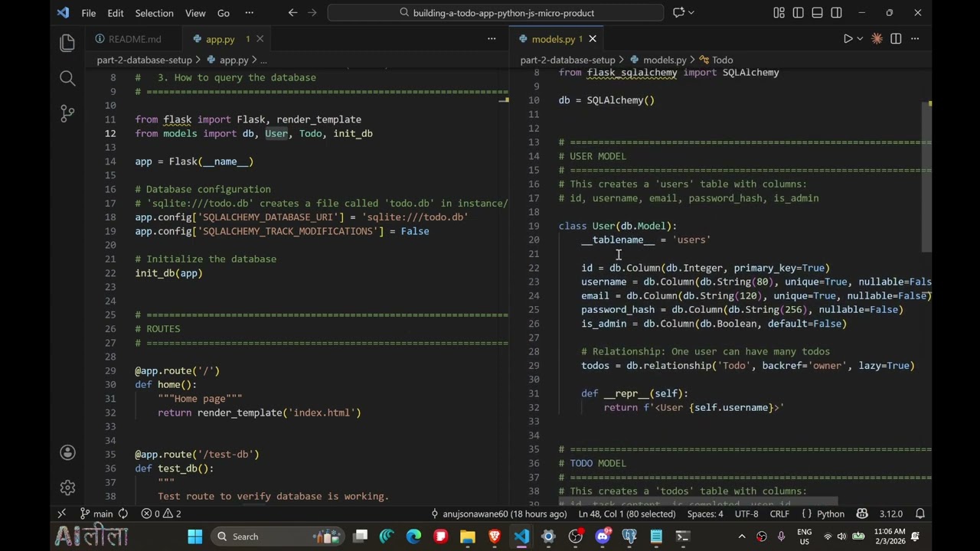
Task: Select Python language mode in status bar
Action: 831,514
